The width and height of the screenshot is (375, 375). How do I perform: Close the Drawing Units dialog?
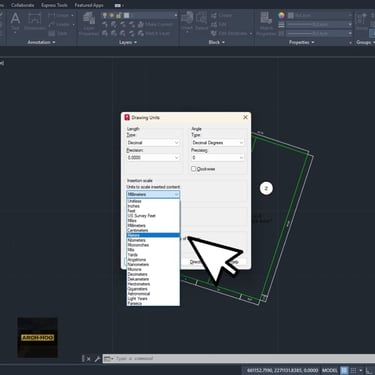tap(245, 117)
